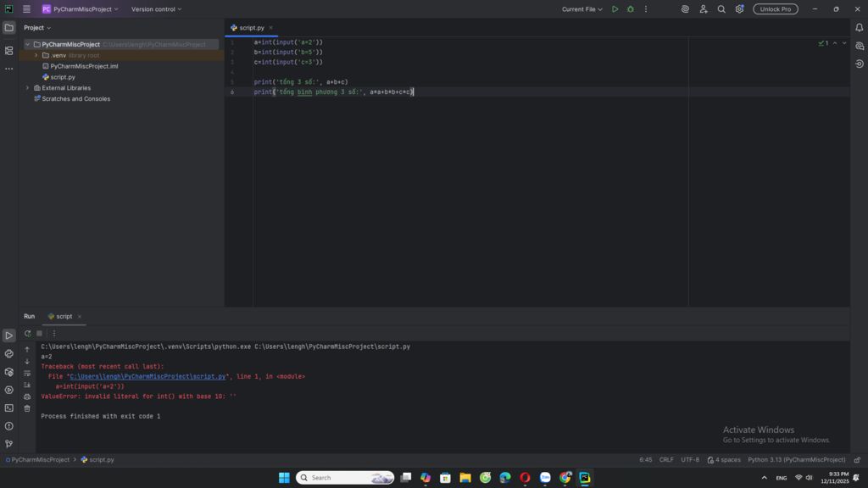Open PyCharmMiscProject project dropdown in title bar
The image size is (868, 488).
pyautogui.click(x=81, y=9)
